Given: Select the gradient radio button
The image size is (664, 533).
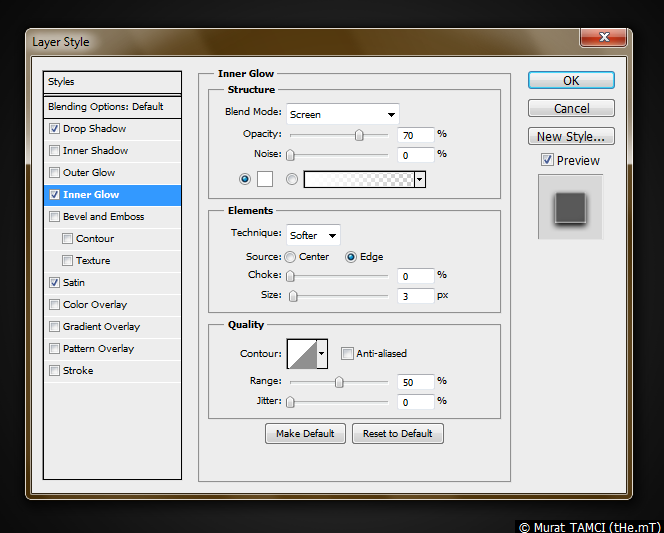Looking at the screenshot, I should [x=292, y=179].
